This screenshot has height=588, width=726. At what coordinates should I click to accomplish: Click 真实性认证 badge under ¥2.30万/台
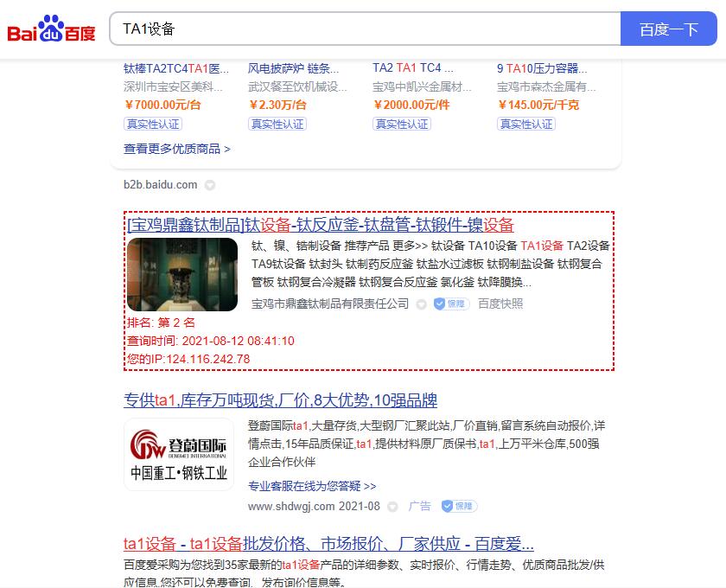(277, 125)
